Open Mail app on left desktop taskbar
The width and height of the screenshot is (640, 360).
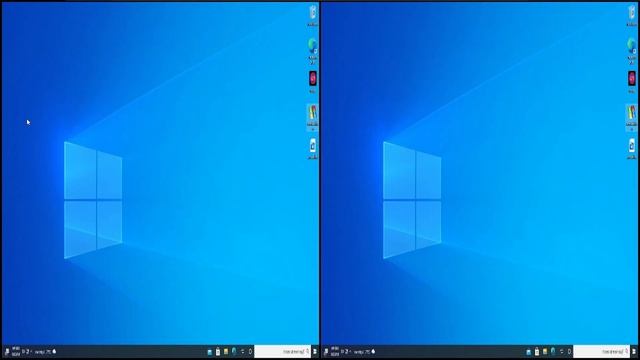pyautogui.click(x=210, y=351)
